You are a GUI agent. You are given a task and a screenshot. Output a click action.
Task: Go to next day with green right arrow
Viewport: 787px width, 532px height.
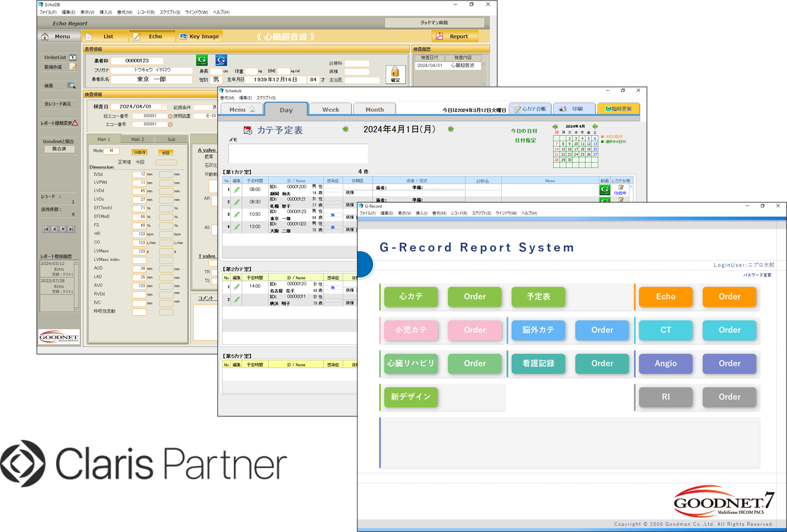click(451, 129)
